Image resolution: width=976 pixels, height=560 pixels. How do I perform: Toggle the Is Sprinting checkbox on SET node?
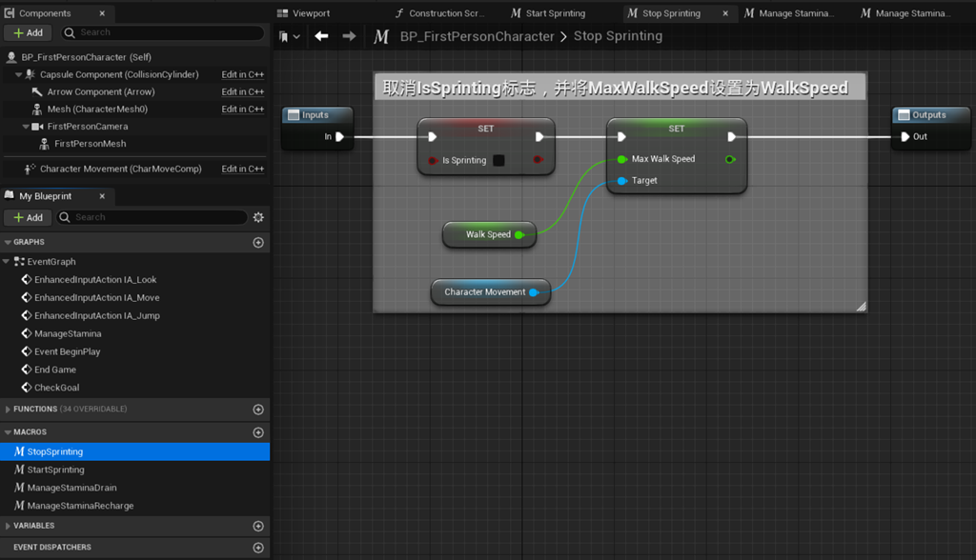(498, 161)
